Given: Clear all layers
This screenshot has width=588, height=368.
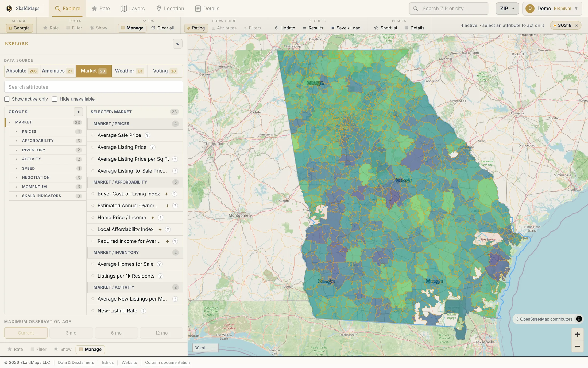Looking at the screenshot, I should (163, 28).
